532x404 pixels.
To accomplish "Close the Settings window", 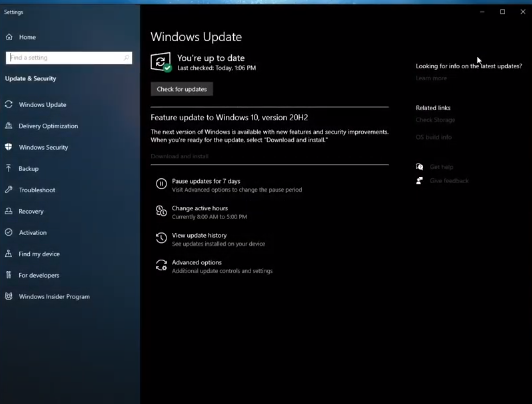I will pos(523,12).
